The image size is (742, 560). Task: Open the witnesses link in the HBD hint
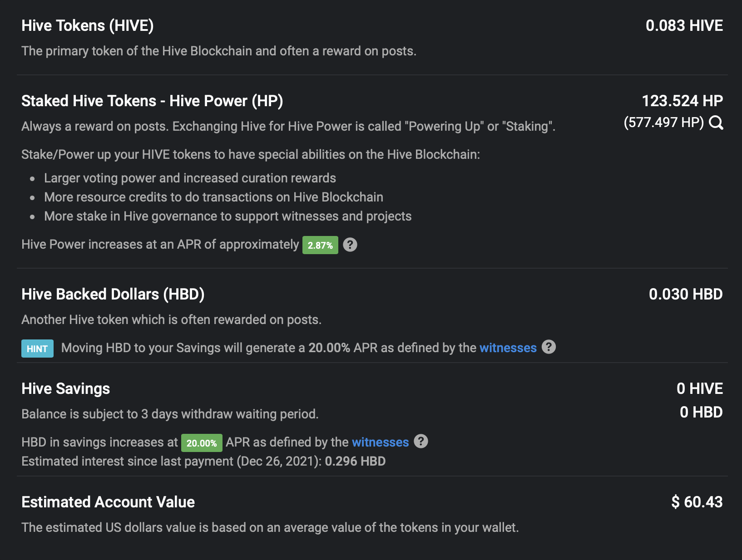(508, 348)
